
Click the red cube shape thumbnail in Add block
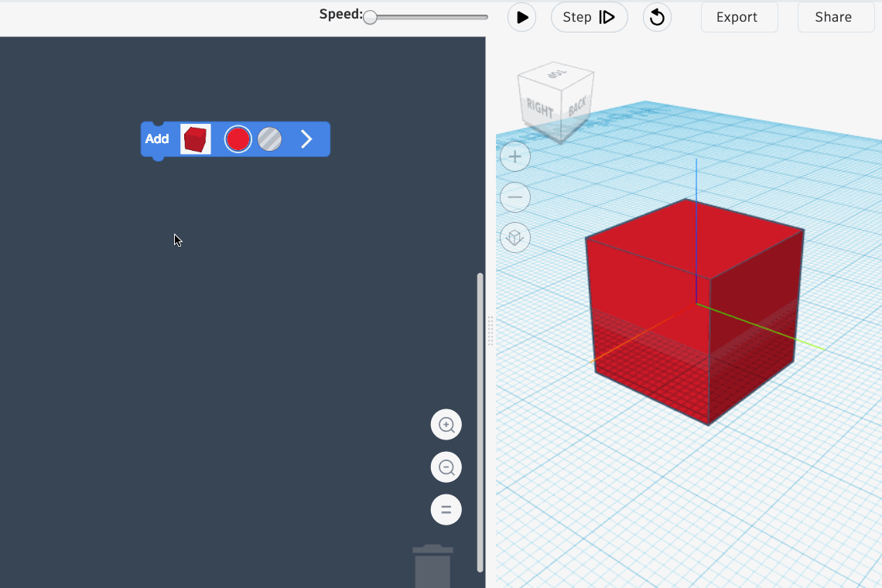tap(195, 139)
